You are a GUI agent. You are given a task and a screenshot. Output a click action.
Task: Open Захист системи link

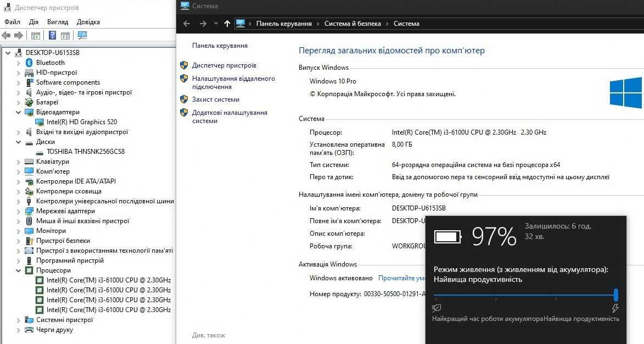pyautogui.click(x=216, y=99)
